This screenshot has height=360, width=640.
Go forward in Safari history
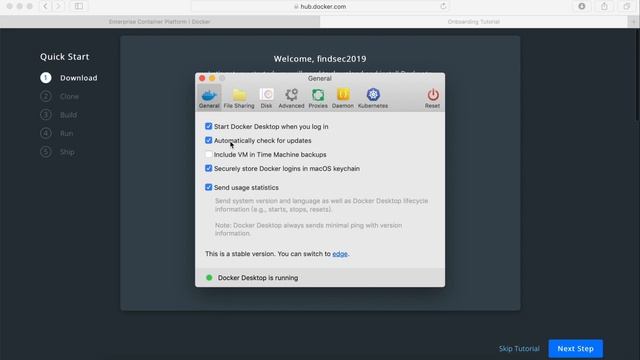click(x=58, y=6)
